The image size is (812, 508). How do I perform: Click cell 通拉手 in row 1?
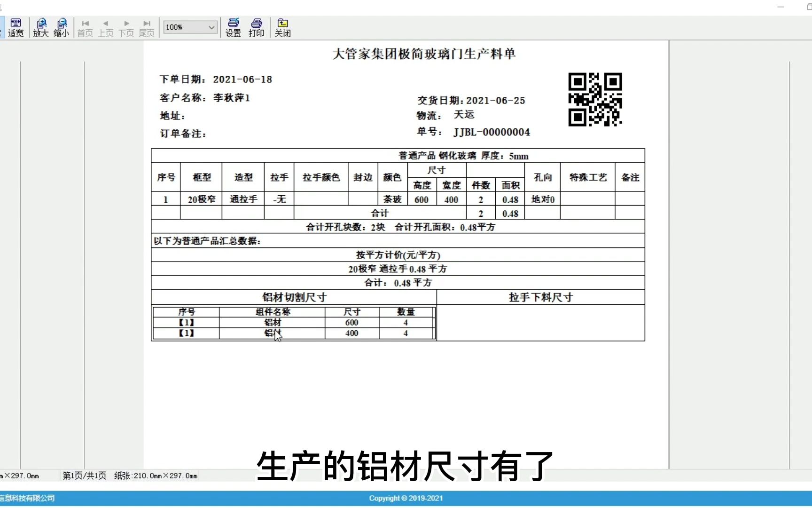point(243,199)
